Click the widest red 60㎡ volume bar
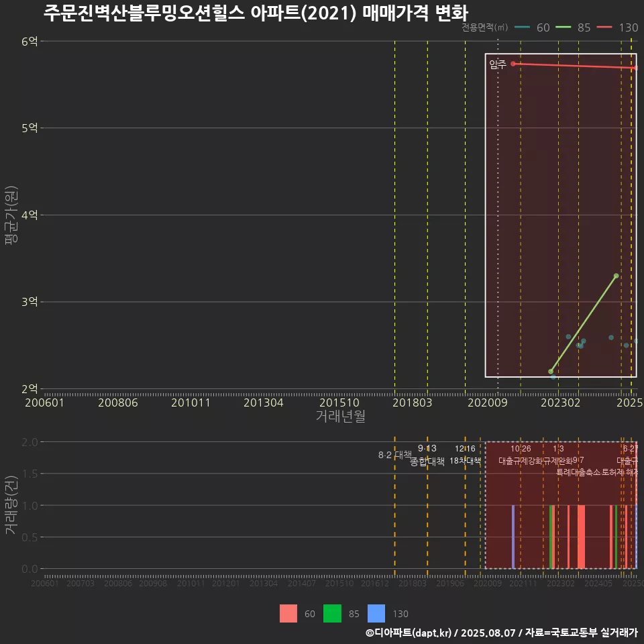Viewport: 644px width, 644px height. point(581,537)
